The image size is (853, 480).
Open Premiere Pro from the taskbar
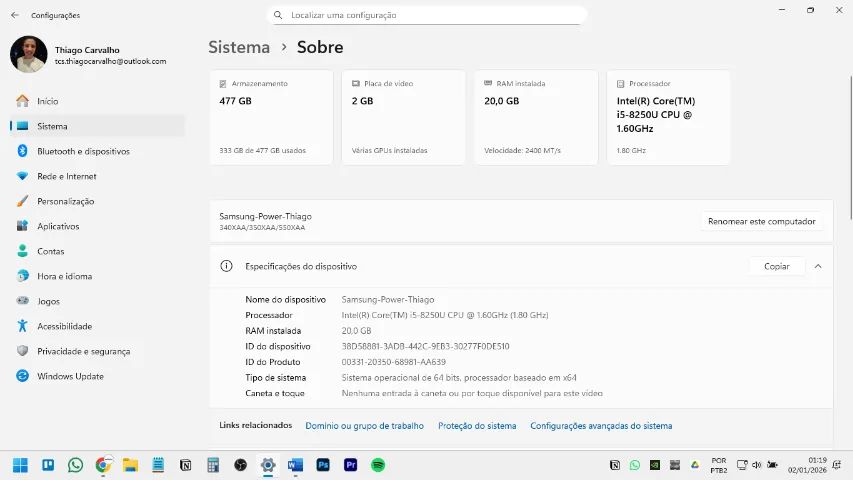click(351, 465)
